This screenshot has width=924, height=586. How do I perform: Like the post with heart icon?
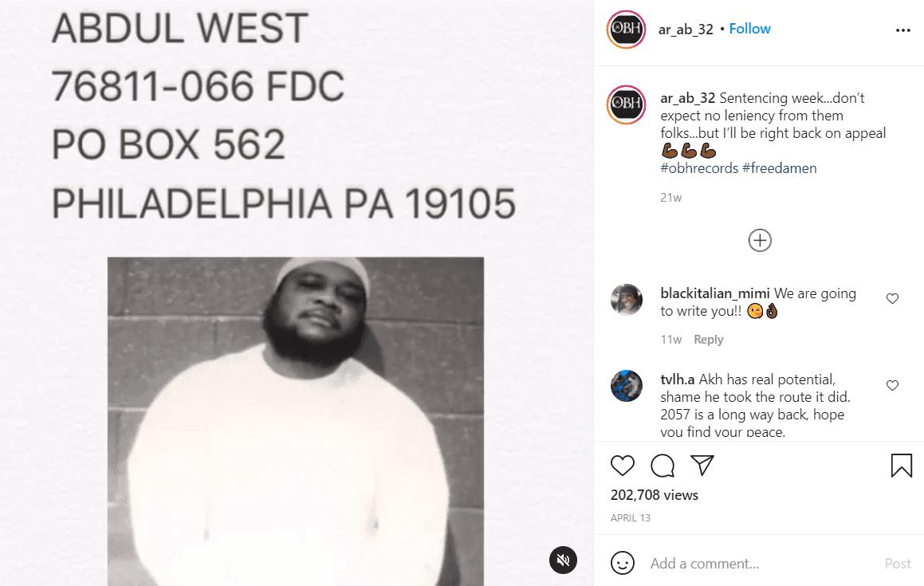click(623, 466)
